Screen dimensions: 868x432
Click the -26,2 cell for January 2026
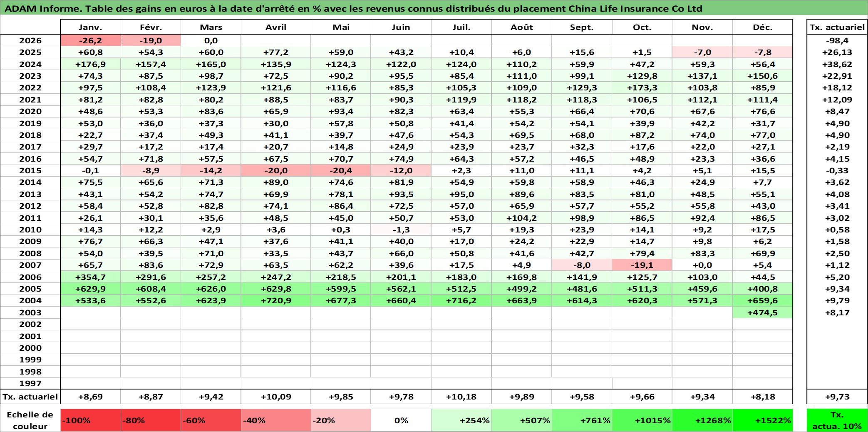(90, 40)
